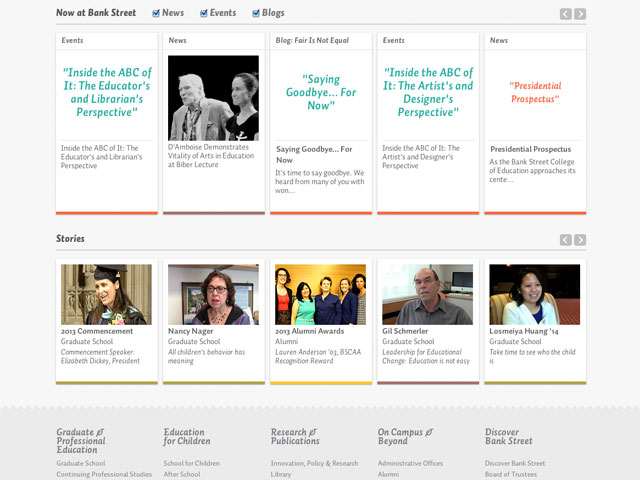The width and height of the screenshot is (640, 480).
Task: Follow the Innovation, Policy & Research link
Action: [314, 463]
